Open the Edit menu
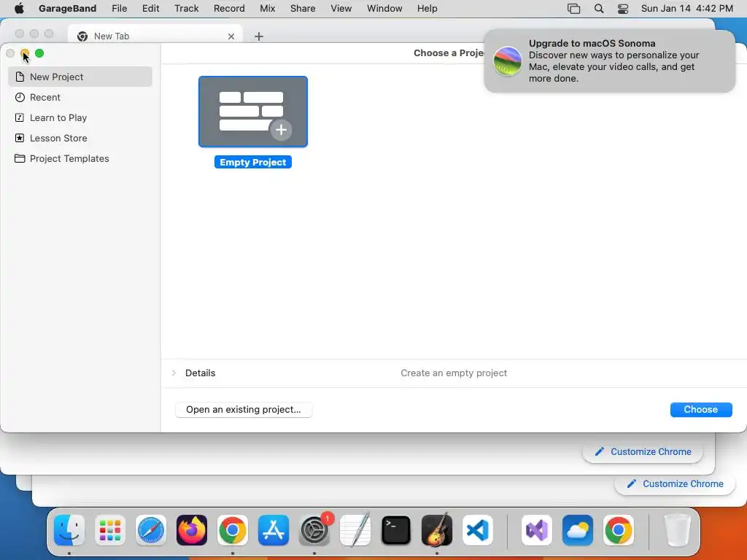 150,9
